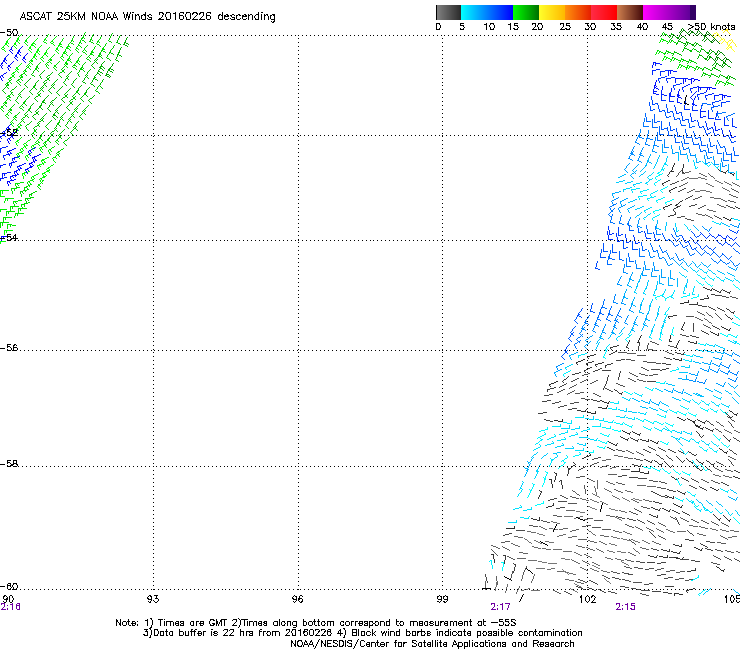Select the gray 0-5 knots color band
Image resolution: width=740 pixels, height=650 pixels.
tap(448, 12)
